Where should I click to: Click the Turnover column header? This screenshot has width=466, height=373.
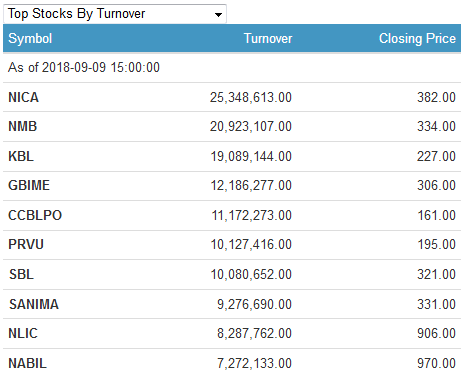268,38
